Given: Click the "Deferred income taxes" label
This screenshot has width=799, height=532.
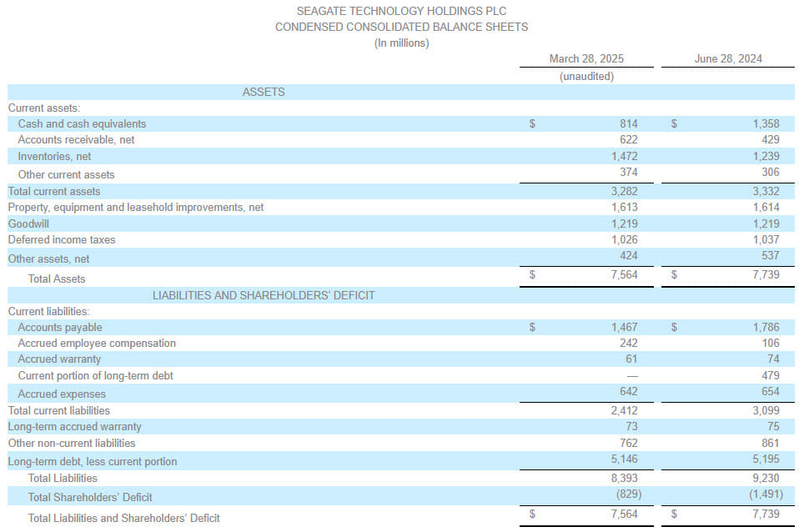Looking at the screenshot, I should (62, 239).
